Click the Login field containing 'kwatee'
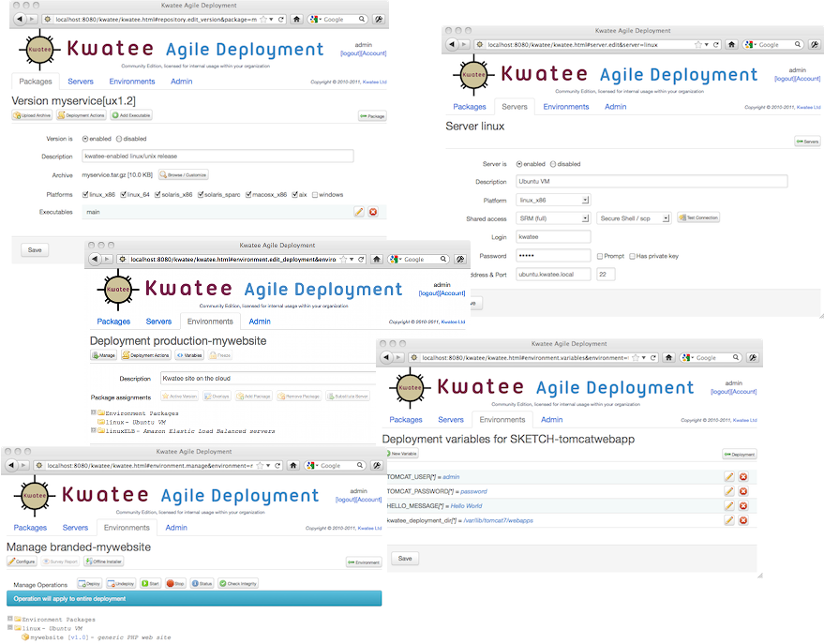Image resolution: width=824 pixels, height=644 pixels. [x=553, y=237]
